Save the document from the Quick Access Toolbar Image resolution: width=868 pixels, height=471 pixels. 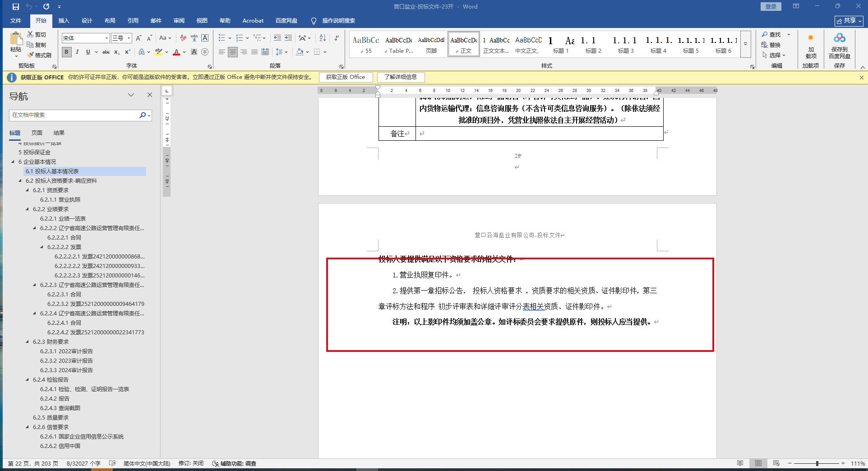[16, 7]
